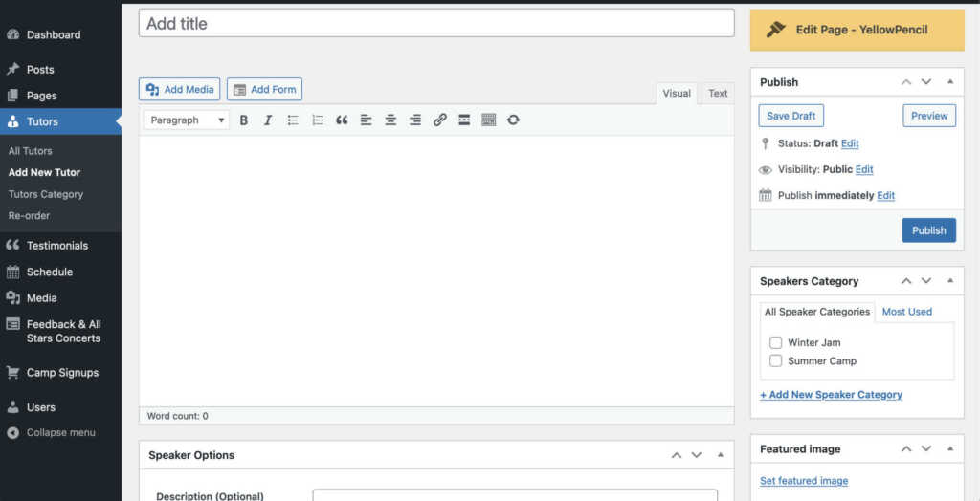
Task: Insert Read More tag
Action: click(464, 120)
